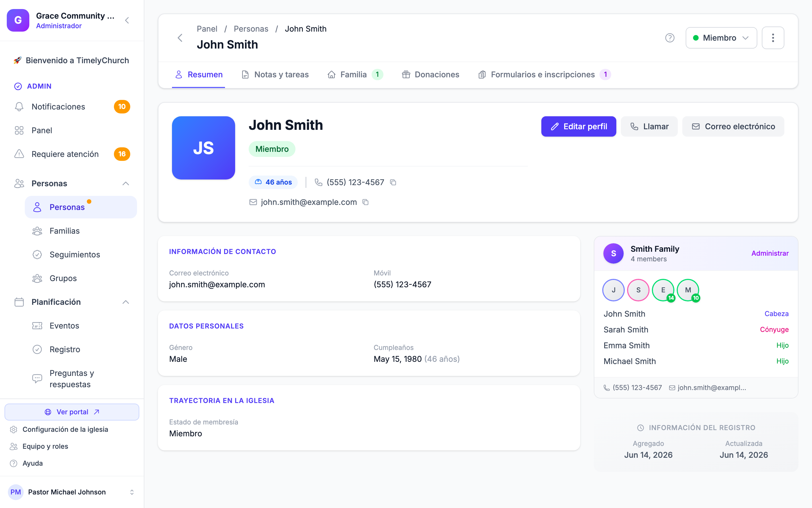Click the E family member avatar
Image resolution: width=812 pixels, height=508 pixels.
[x=663, y=290]
